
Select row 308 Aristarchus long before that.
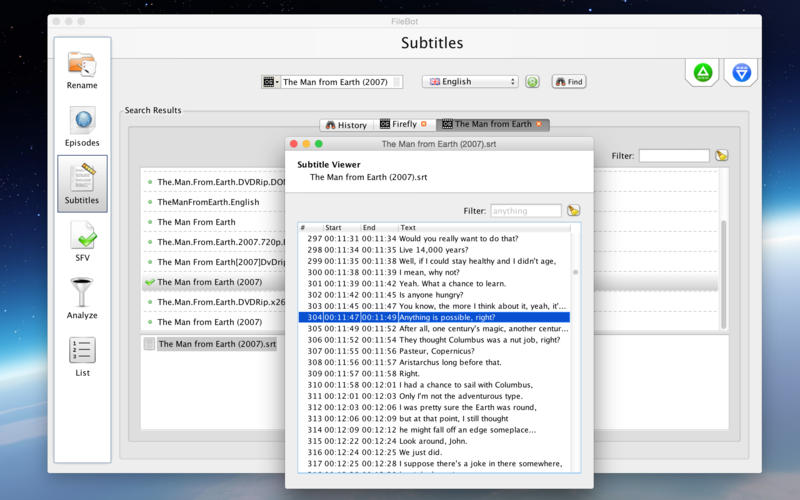coord(434,362)
